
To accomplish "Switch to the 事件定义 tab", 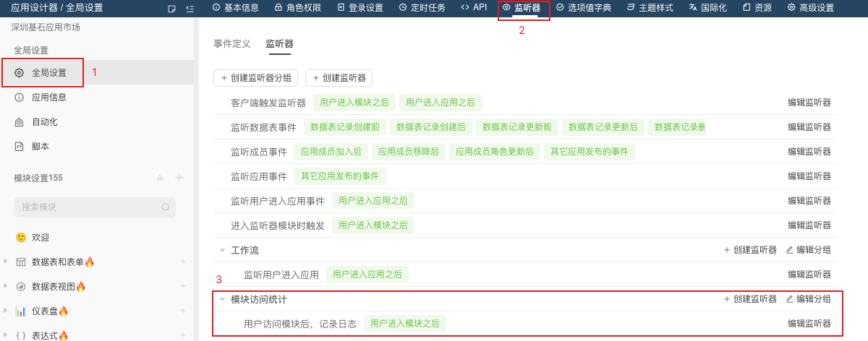I will click(232, 44).
